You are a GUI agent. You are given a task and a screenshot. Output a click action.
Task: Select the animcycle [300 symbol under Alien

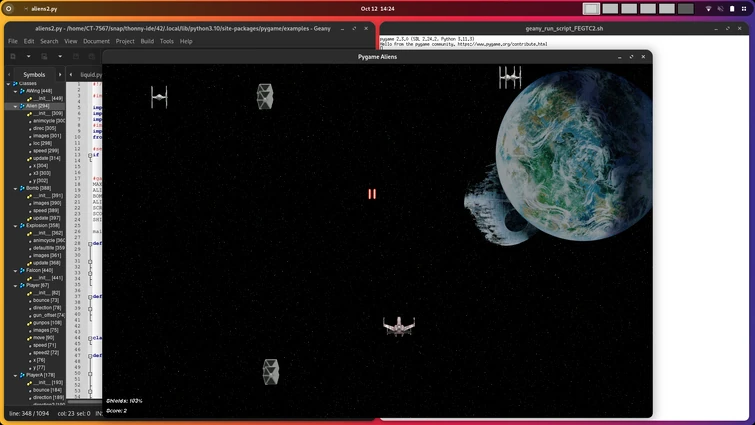49,121
